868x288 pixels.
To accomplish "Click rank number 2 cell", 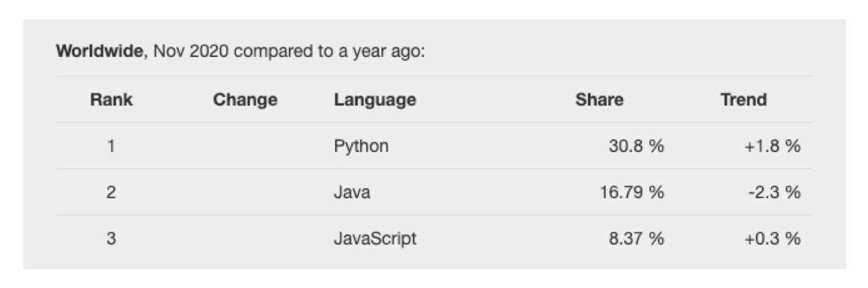I will pyautogui.click(x=111, y=192).
